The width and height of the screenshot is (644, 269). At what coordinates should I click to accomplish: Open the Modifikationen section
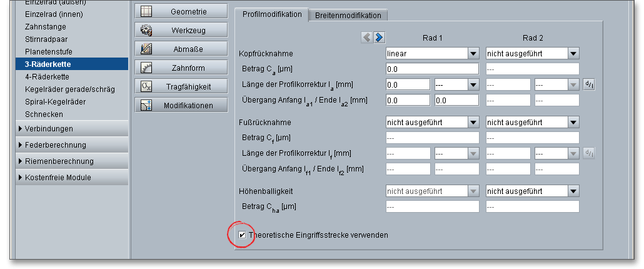[181, 105]
